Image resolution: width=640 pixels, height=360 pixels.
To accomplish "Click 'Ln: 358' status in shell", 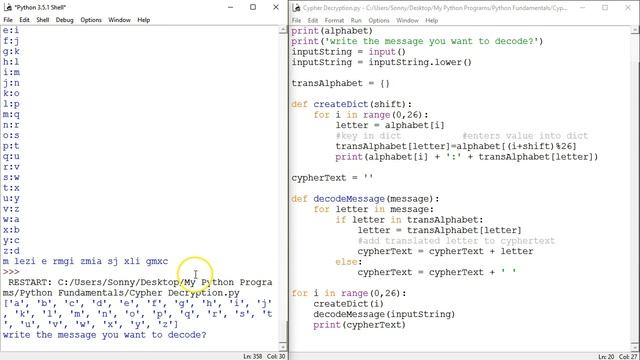I will 253,356.
